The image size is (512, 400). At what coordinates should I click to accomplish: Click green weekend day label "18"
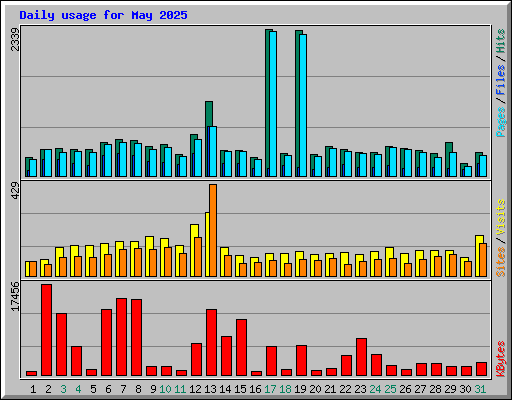[285, 389]
